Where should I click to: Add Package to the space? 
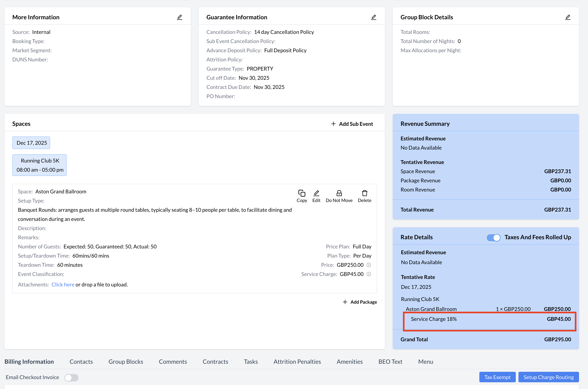point(360,302)
